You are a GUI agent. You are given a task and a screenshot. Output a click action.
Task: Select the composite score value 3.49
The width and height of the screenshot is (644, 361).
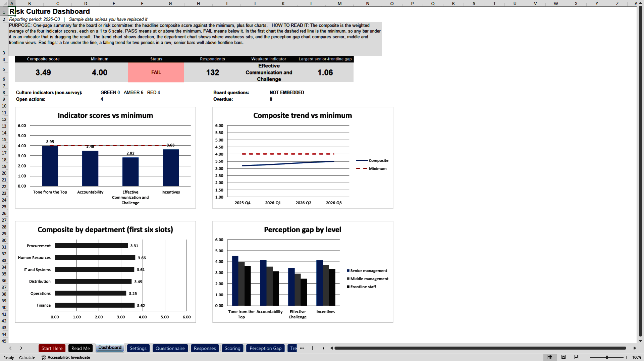click(x=43, y=72)
